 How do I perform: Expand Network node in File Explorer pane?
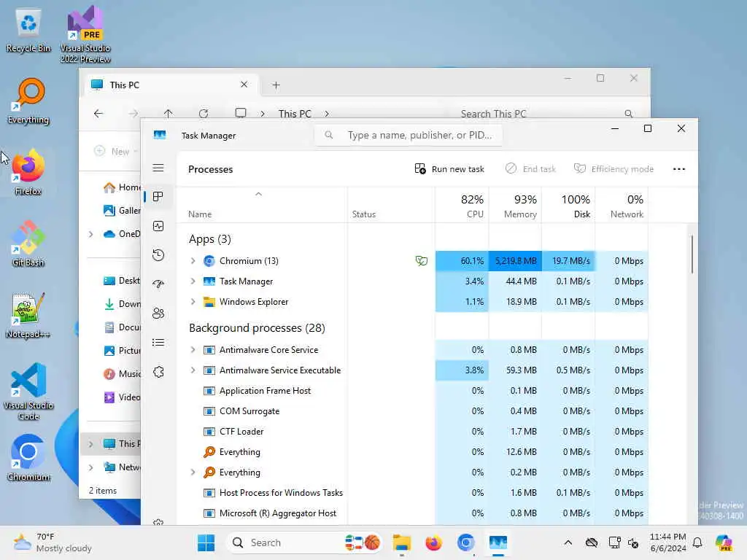point(91,467)
